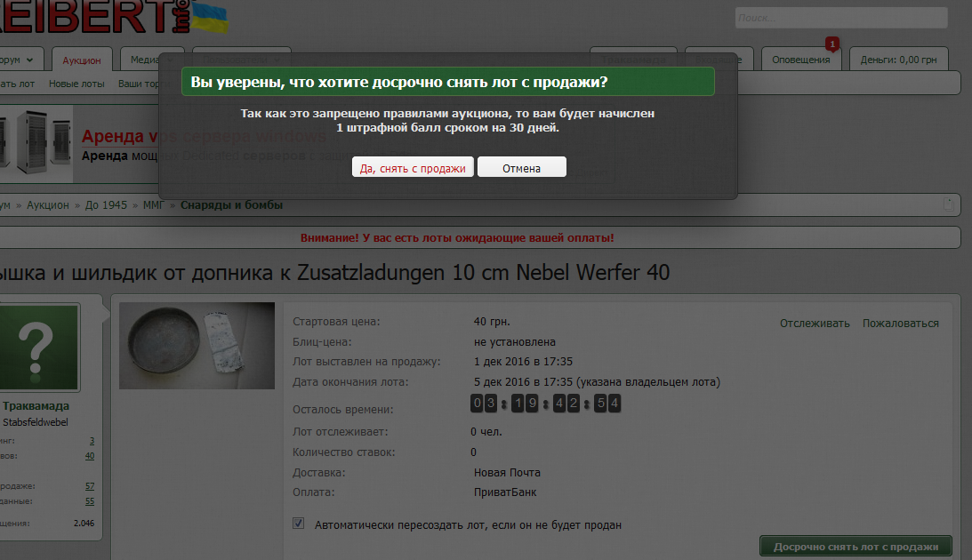Viewport: 972px width, 560px height.
Task: Go to "До 1945" breadcrumb
Action: click(x=106, y=205)
